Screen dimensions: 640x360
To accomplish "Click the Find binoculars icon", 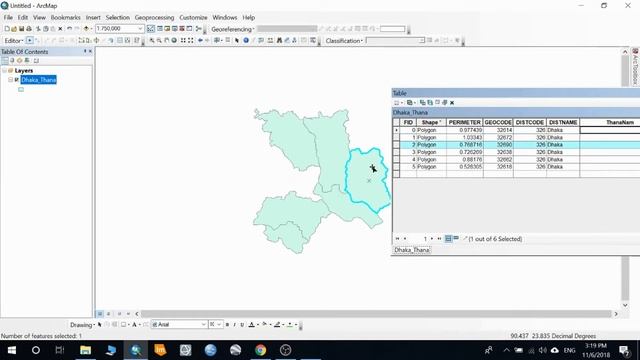I will click(x=280, y=40).
